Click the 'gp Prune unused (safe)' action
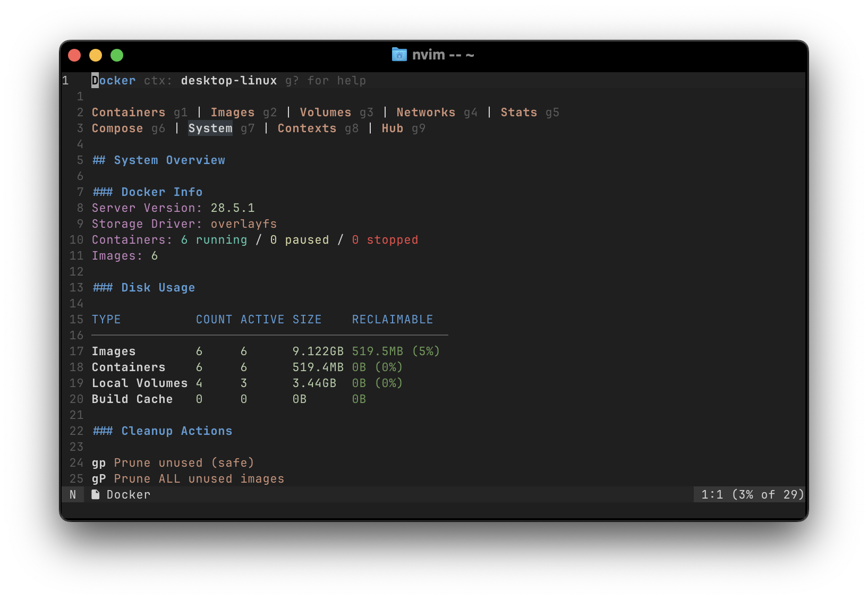The width and height of the screenshot is (868, 600). pos(173,463)
